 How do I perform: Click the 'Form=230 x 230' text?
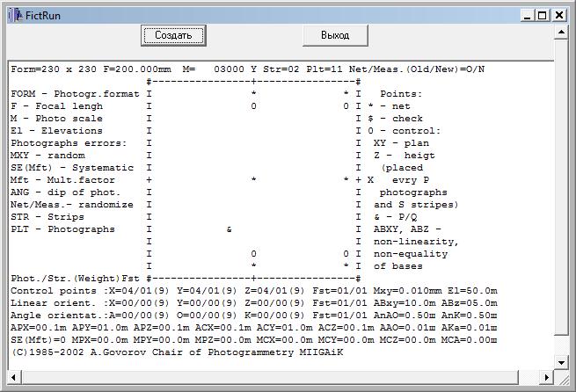coord(54,69)
